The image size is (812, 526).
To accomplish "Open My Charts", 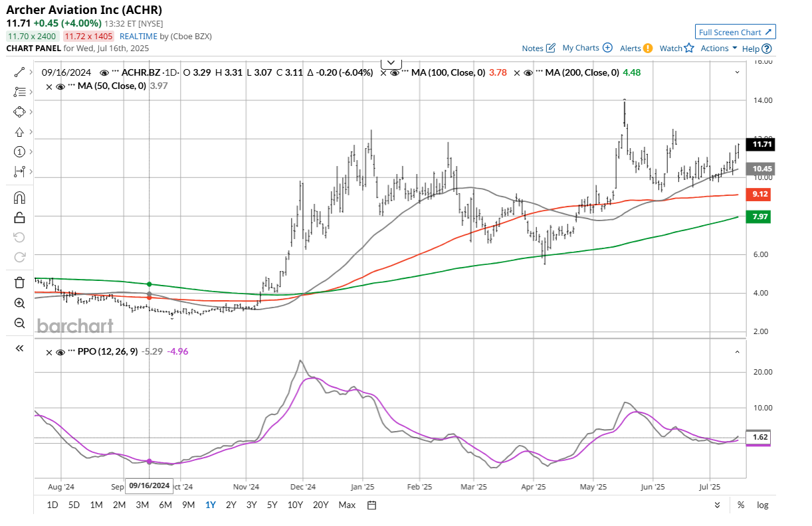I will click(x=587, y=48).
